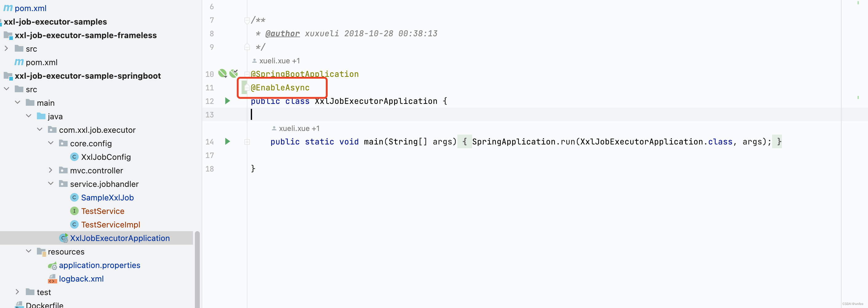The image size is (868, 308).
Task: Click line number 18 in gutter
Action: 210,168
